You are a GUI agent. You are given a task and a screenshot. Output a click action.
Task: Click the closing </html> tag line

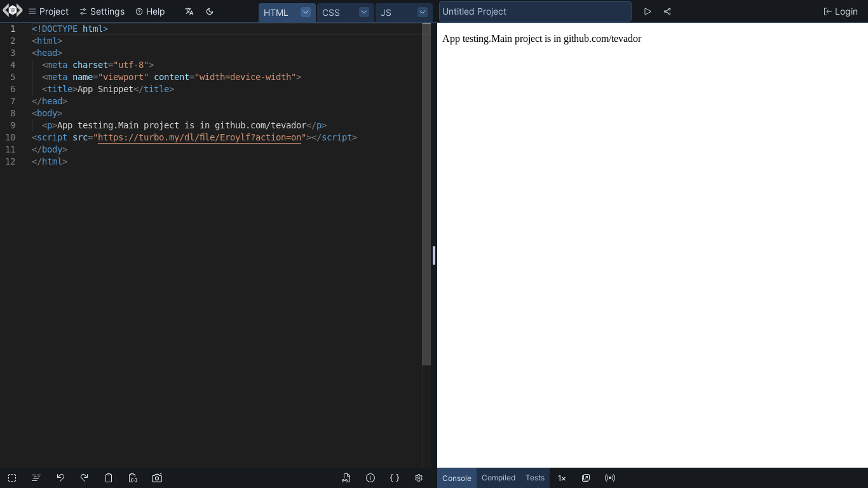coord(50,161)
